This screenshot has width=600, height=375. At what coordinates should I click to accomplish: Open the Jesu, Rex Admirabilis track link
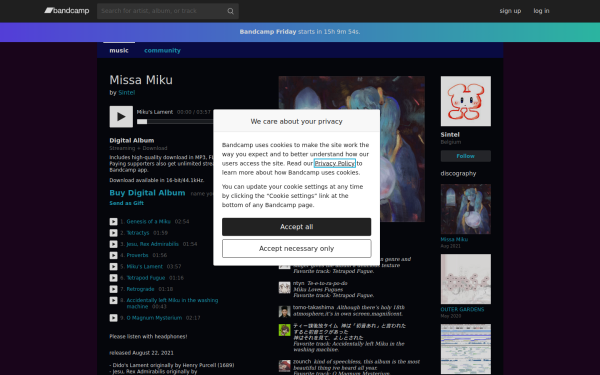coord(152,244)
